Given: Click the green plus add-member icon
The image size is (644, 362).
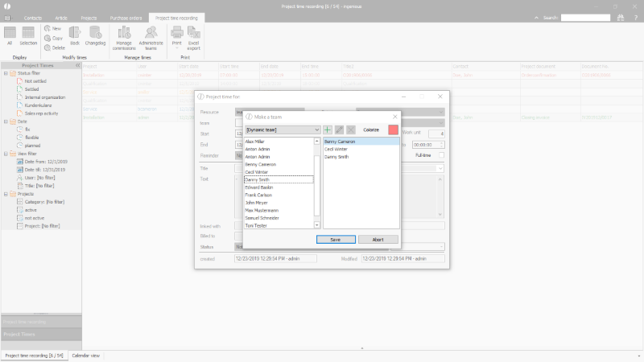Looking at the screenshot, I should coord(328,130).
